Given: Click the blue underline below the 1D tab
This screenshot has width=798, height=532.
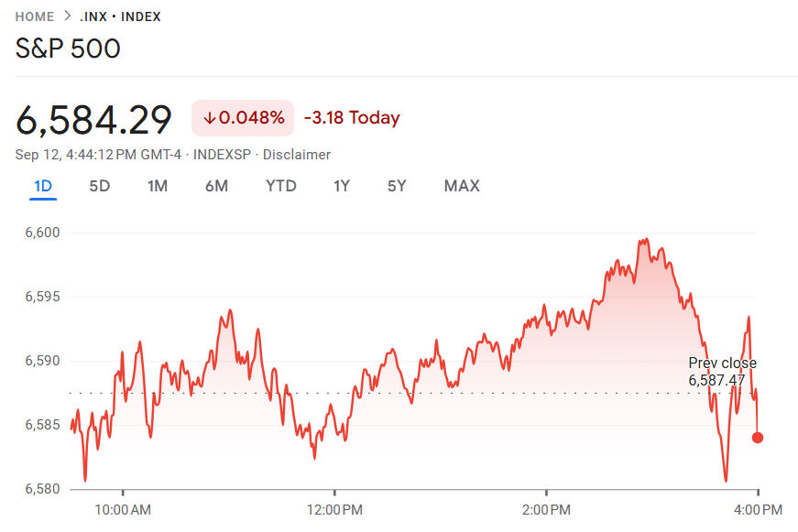Looking at the screenshot, I should point(42,199).
